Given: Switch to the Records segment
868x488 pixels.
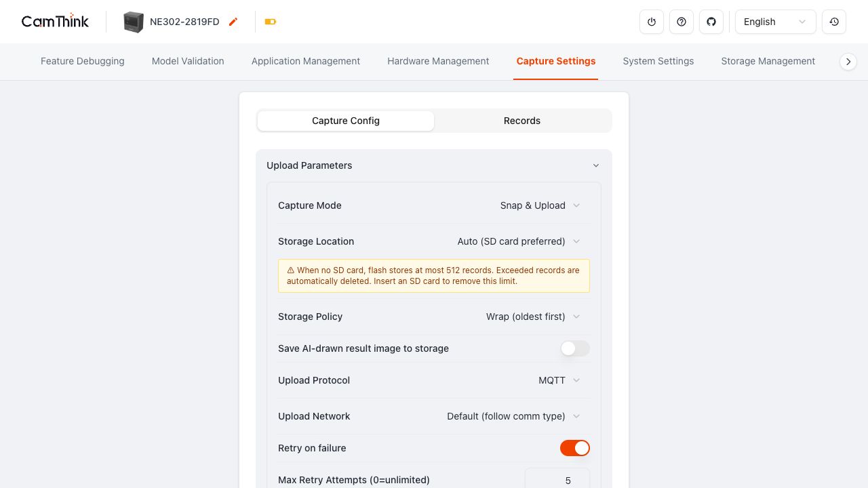Looking at the screenshot, I should [x=522, y=121].
